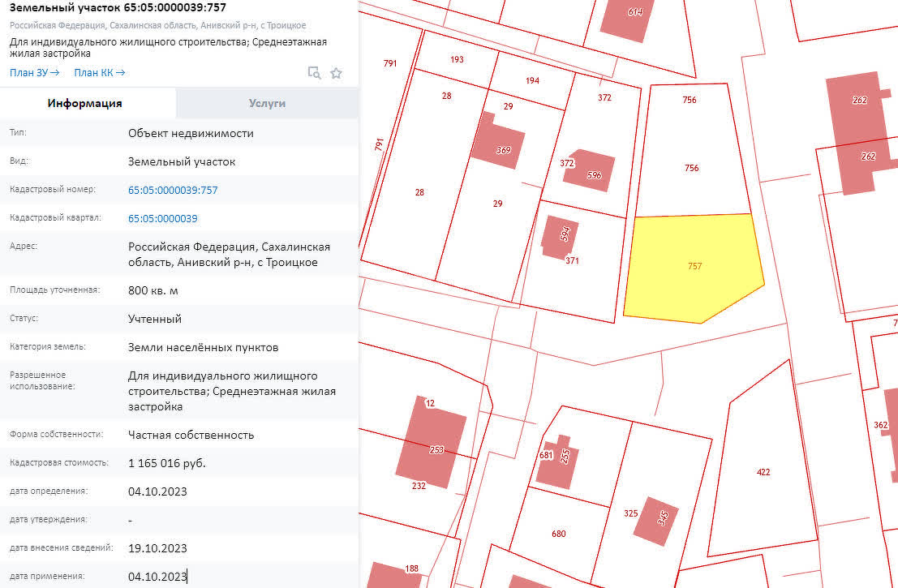The width and height of the screenshot is (898, 588).
Task: Switch to the Услуги tab
Action: click(266, 103)
